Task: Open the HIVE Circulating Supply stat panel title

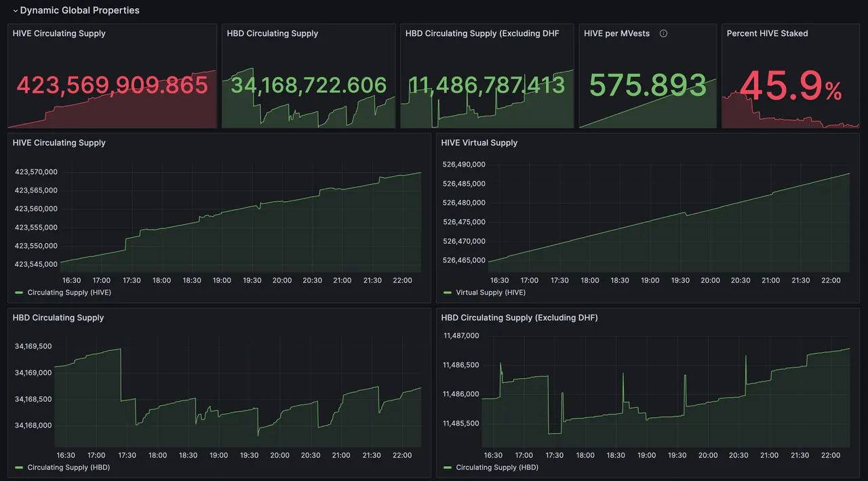Action: click(59, 33)
